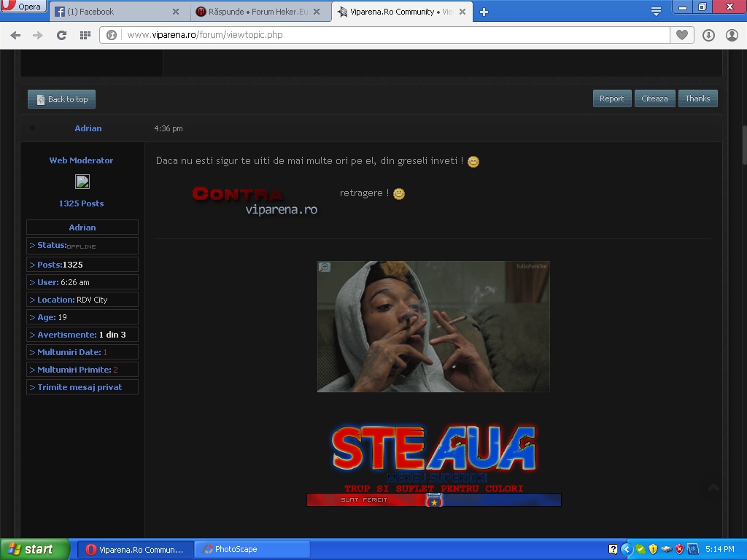Click the site info globe icon

coord(112,35)
